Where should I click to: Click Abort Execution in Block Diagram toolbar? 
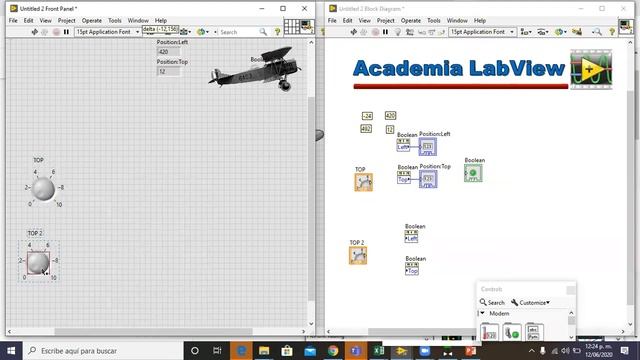375,32
